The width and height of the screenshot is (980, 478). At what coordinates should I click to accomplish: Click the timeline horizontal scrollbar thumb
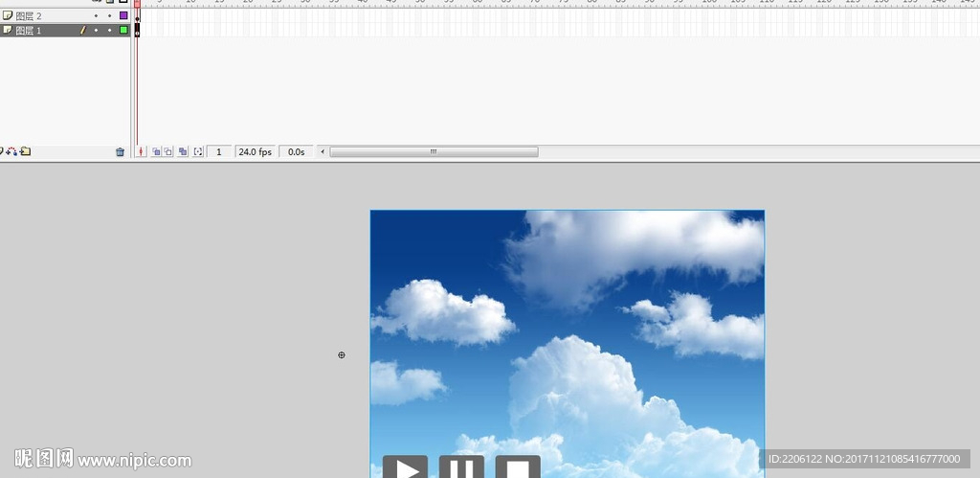pyautogui.click(x=434, y=151)
